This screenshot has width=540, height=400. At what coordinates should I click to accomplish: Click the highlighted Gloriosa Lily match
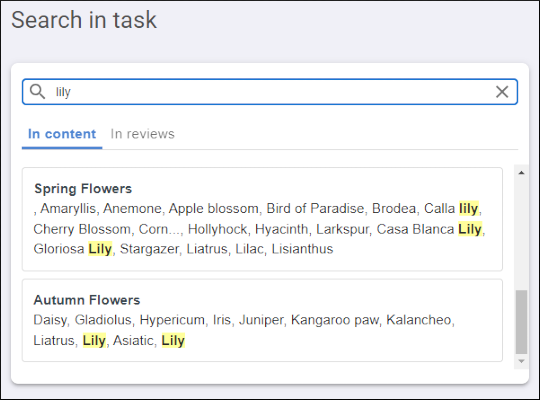(100, 249)
